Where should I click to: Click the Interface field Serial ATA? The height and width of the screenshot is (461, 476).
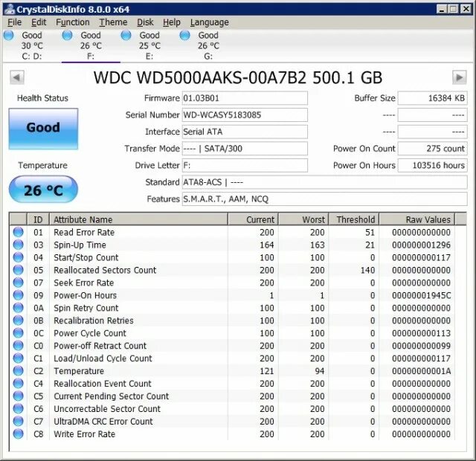pos(245,132)
